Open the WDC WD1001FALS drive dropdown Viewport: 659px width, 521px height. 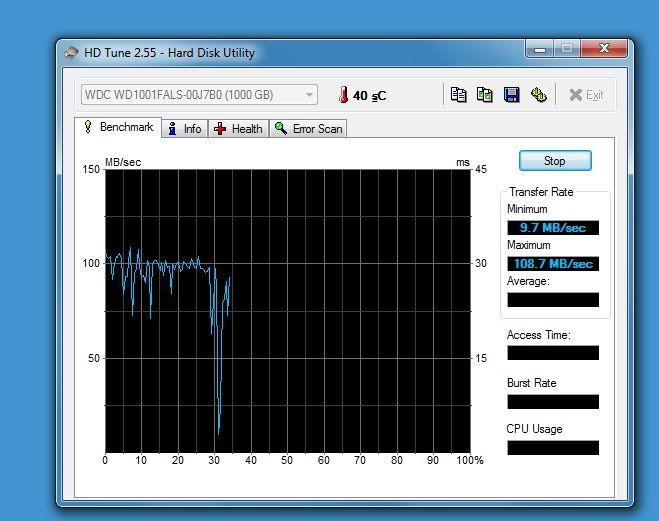tap(199, 95)
